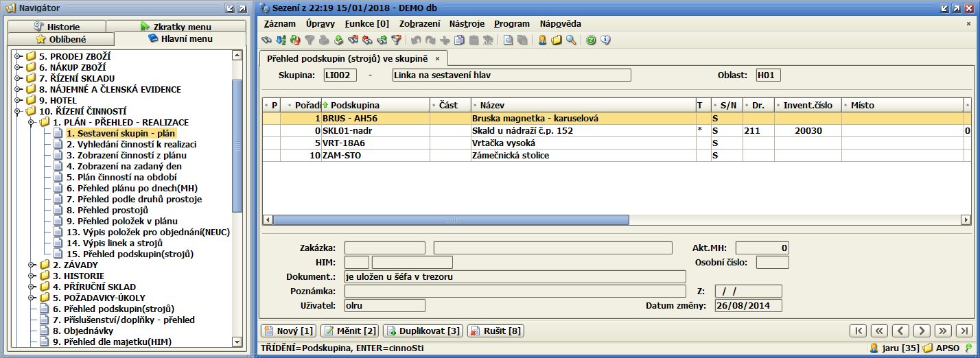Viewport: 980px width, 358px height.
Task: Collapse 1. PLÁN - PŘEHLED - REALIZACE node
Action: click(32, 122)
